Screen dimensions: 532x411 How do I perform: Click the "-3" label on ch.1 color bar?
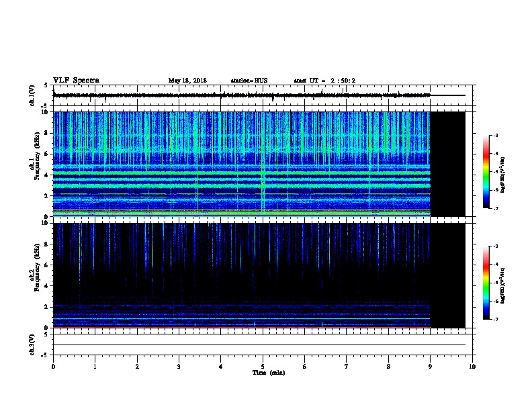496,136
